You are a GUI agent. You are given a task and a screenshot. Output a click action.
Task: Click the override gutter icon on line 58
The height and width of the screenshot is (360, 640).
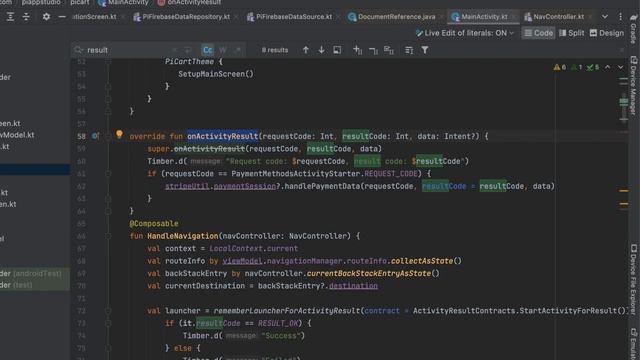tap(95, 136)
